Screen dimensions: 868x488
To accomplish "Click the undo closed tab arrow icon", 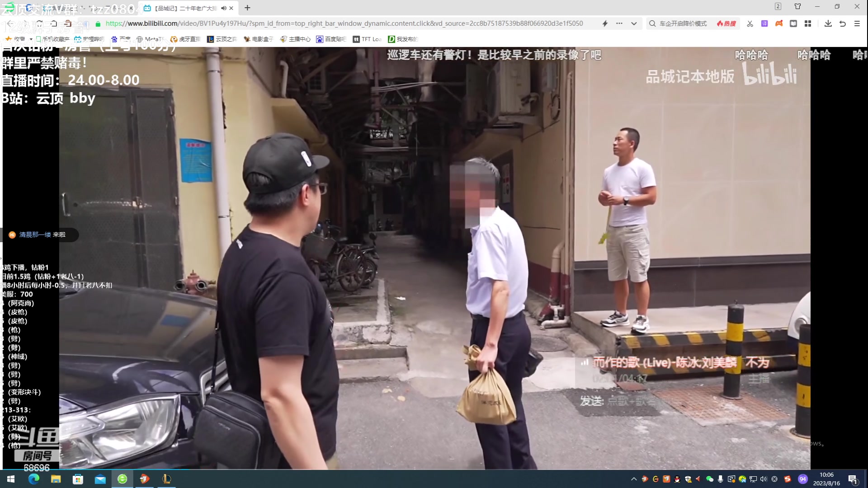I will [843, 23].
